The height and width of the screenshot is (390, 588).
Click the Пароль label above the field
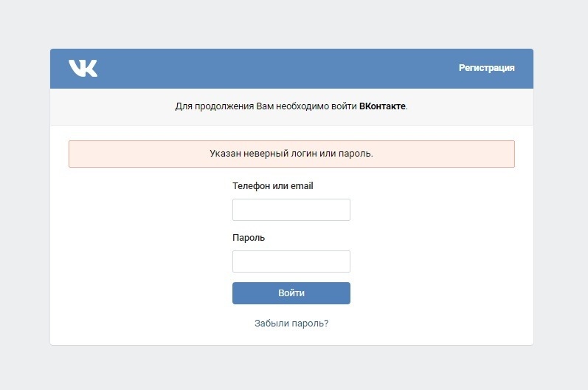pyautogui.click(x=249, y=238)
